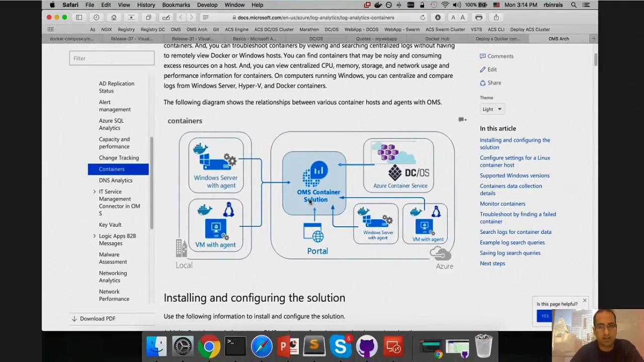This screenshot has width=644, height=362.
Task: Open the ACS Swarm Cluster bookmark
Action: coord(445,29)
